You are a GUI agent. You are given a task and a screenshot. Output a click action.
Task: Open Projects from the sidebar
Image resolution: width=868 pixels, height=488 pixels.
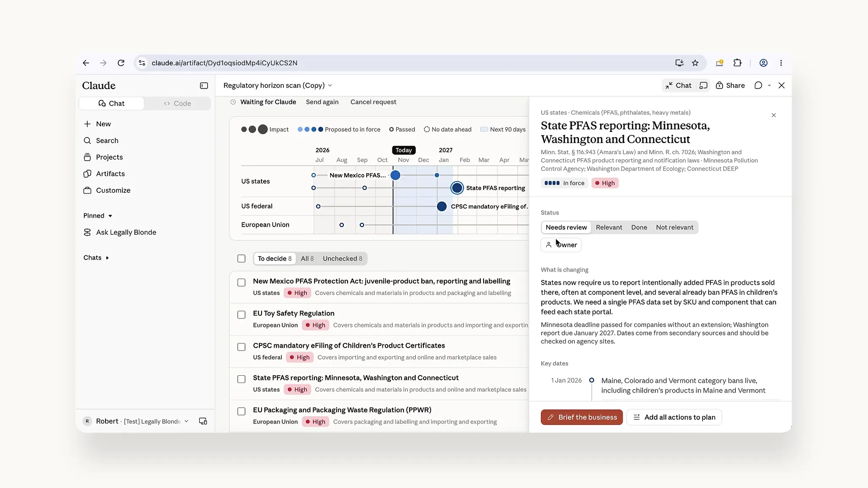[109, 157]
